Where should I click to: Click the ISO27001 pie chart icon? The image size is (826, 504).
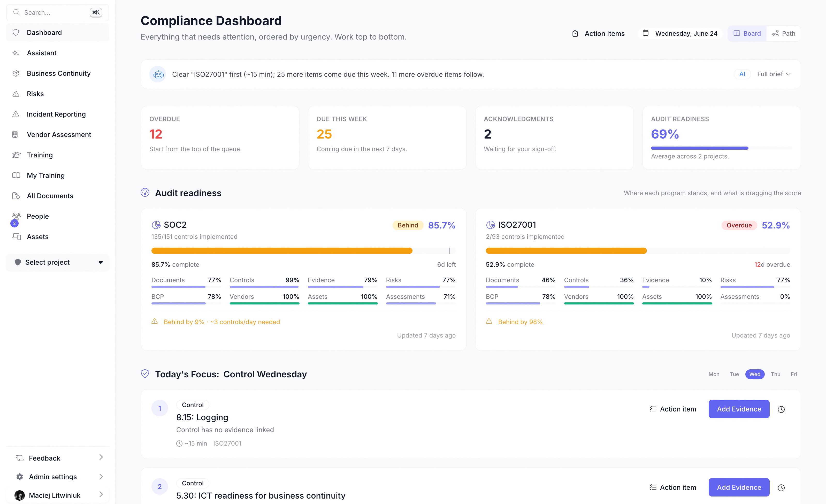(491, 225)
